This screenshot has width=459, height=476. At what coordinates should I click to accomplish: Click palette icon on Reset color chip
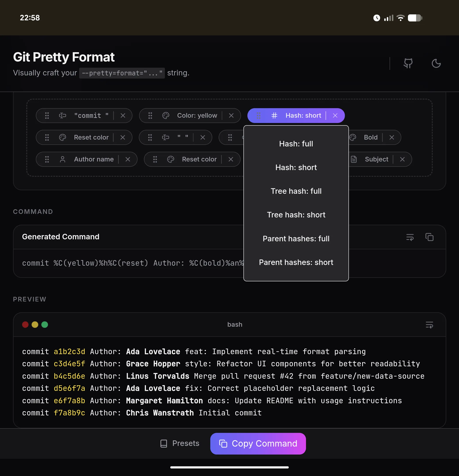pos(63,137)
